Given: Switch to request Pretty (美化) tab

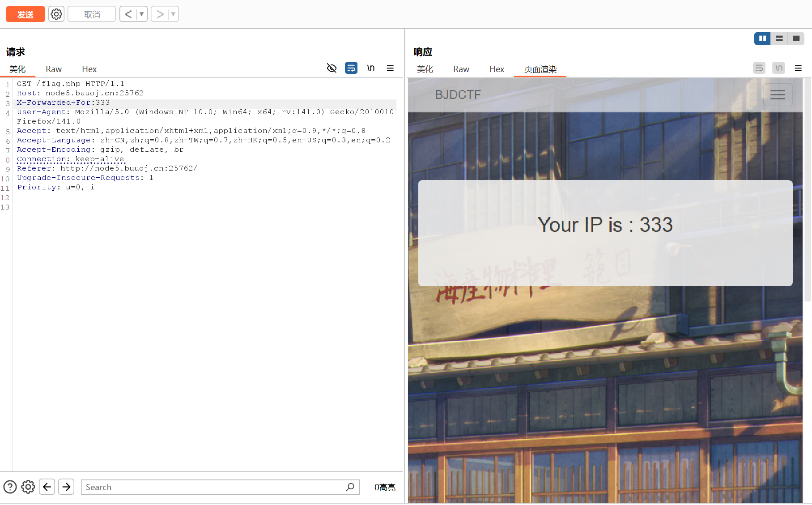Looking at the screenshot, I should point(17,69).
